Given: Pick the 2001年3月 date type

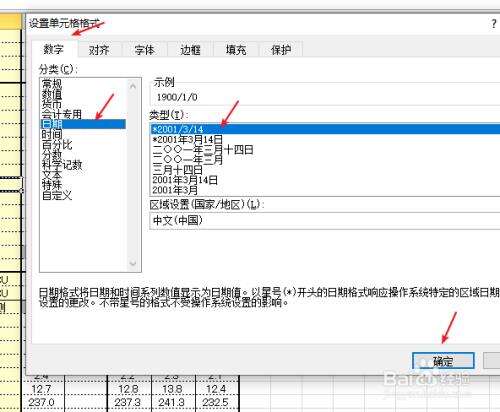Looking at the screenshot, I should pos(175,190).
